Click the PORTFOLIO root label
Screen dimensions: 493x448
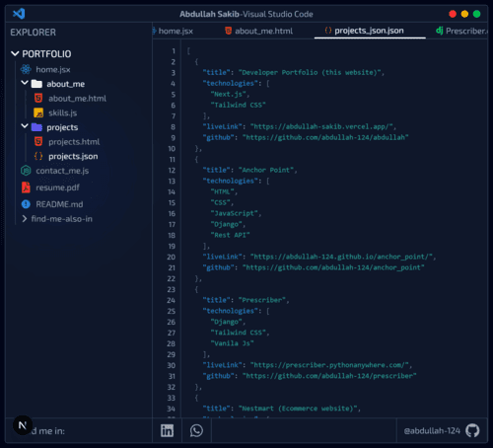tap(46, 53)
